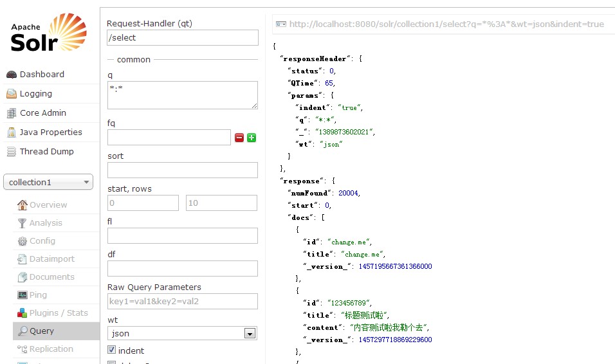615x364 pixels.
Task: Open Core Admin menu item
Action: click(x=43, y=113)
